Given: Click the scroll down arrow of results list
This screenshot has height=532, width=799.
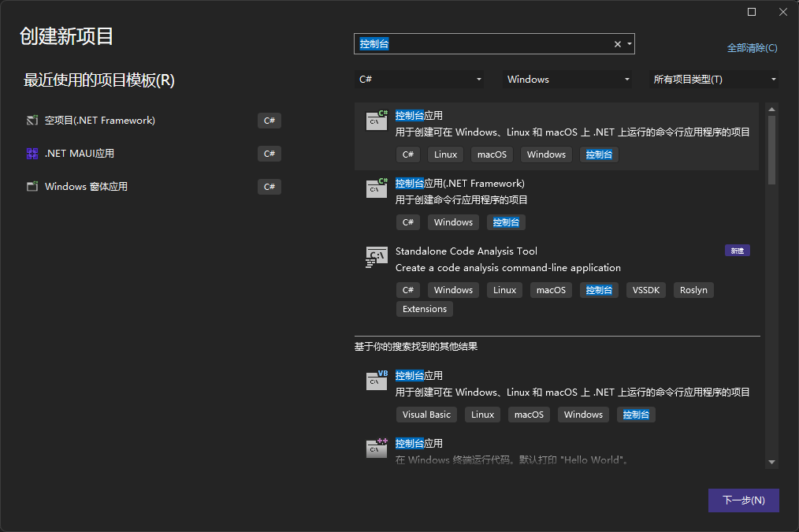Looking at the screenshot, I should [x=771, y=462].
